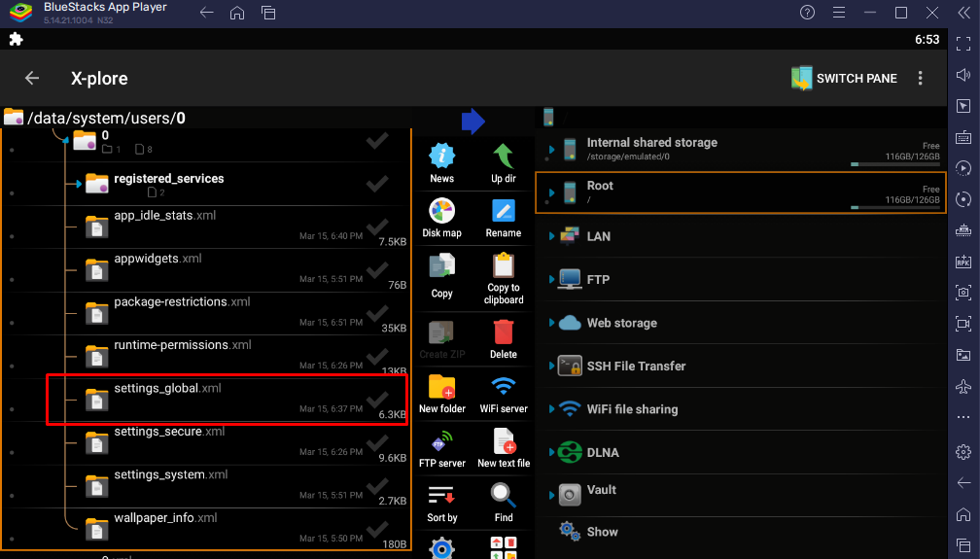Expand Web storage entry
Image resolution: width=980 pixels, height=559 pixels.
click(x=551, y=322)
